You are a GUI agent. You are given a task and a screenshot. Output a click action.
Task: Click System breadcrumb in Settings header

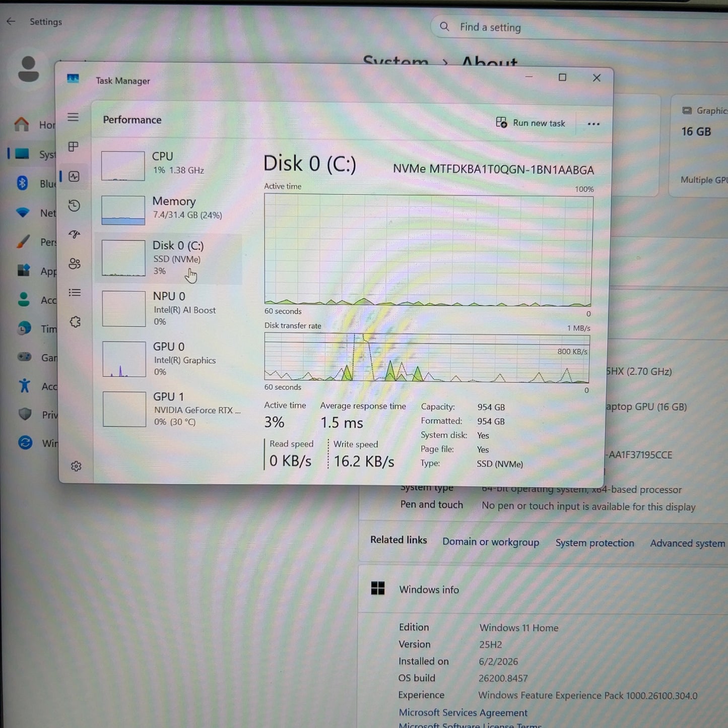(x=396, y=62)
